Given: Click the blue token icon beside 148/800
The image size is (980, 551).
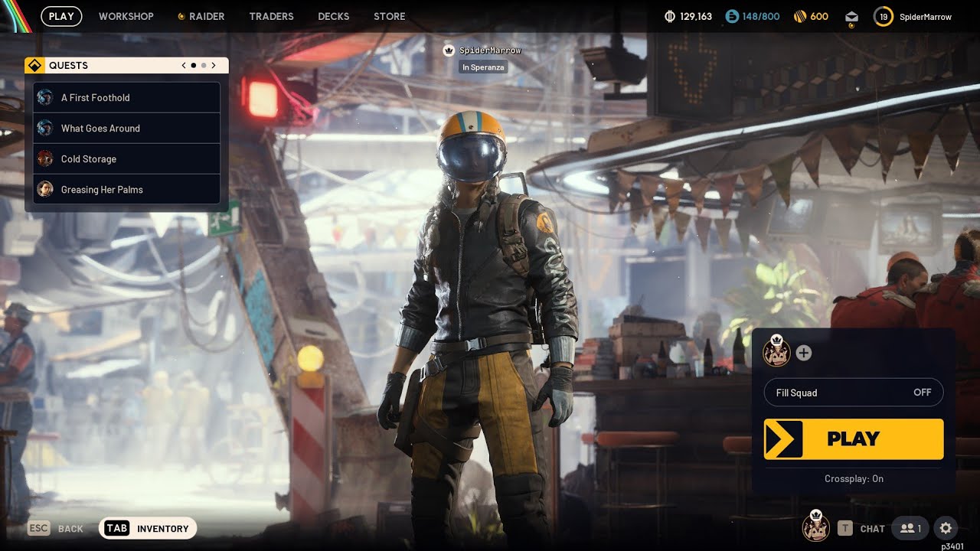Looking at the screenshot, I should click(732, 16).
